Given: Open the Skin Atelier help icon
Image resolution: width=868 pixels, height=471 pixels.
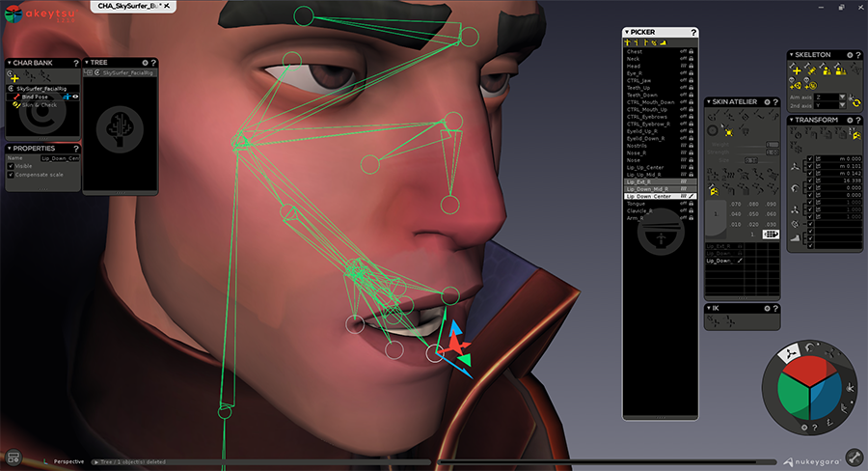Looking at the screenshot, I should (775, 102).
